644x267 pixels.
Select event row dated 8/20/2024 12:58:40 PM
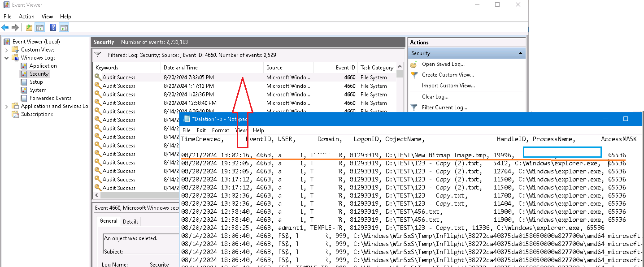[x=245, y=103]
